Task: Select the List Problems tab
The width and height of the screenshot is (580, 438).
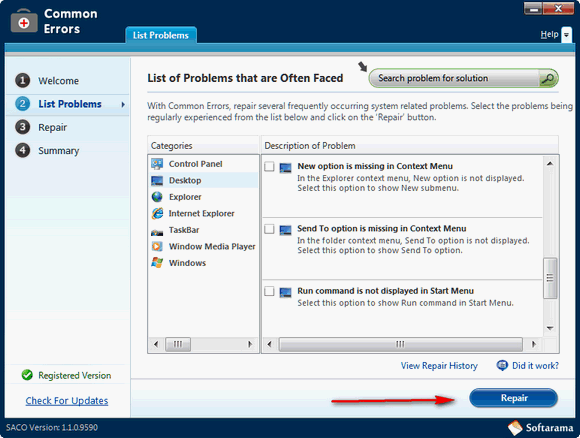Action: pos(161,35)
